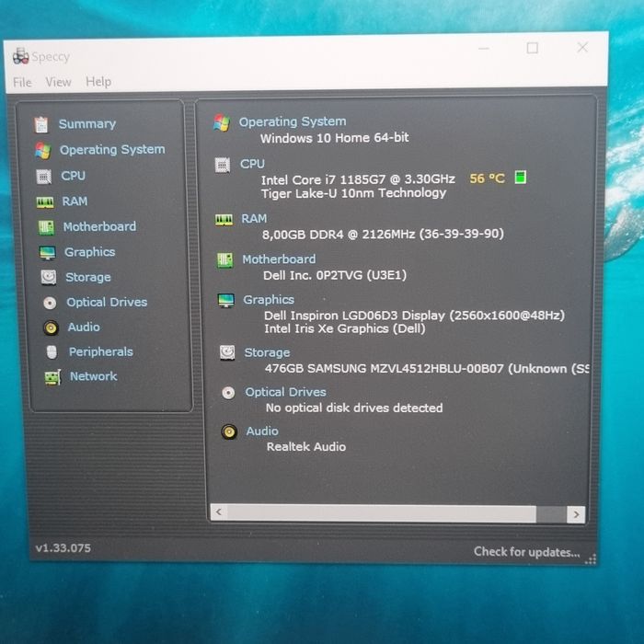Click 'Dell Inc. 0P2TVG (U3E1)' text
This screenshot has height=644, width=644.
[335, 275]
